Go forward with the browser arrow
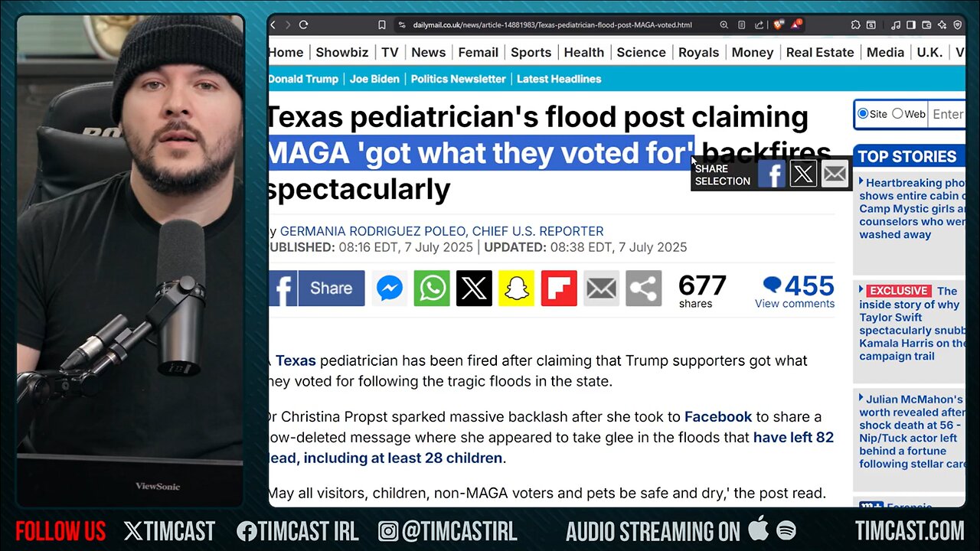Viewport: 980px width, 551px height. [288, 24]
